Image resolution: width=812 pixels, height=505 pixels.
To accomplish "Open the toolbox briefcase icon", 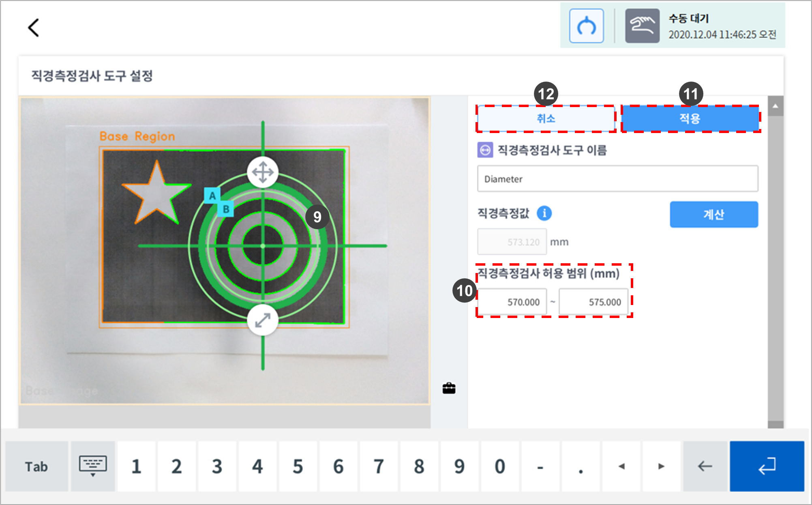I will click(x=449, y=388).
